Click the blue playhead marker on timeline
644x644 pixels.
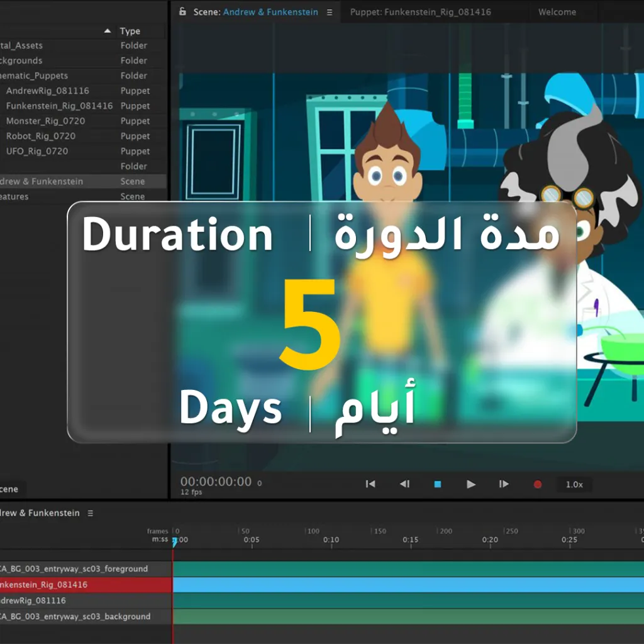175,542
